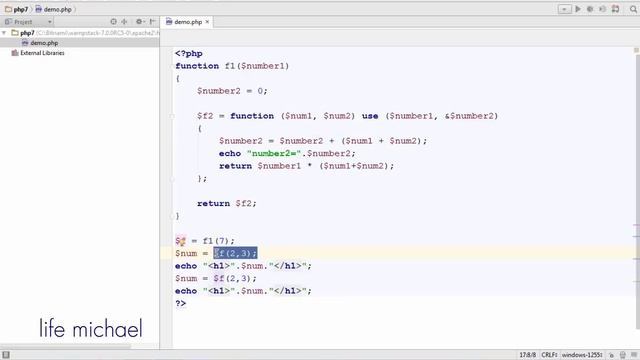Collapse function f1 fold marker
Viewport: 640px width, 360px height.
tap(172, 66)
